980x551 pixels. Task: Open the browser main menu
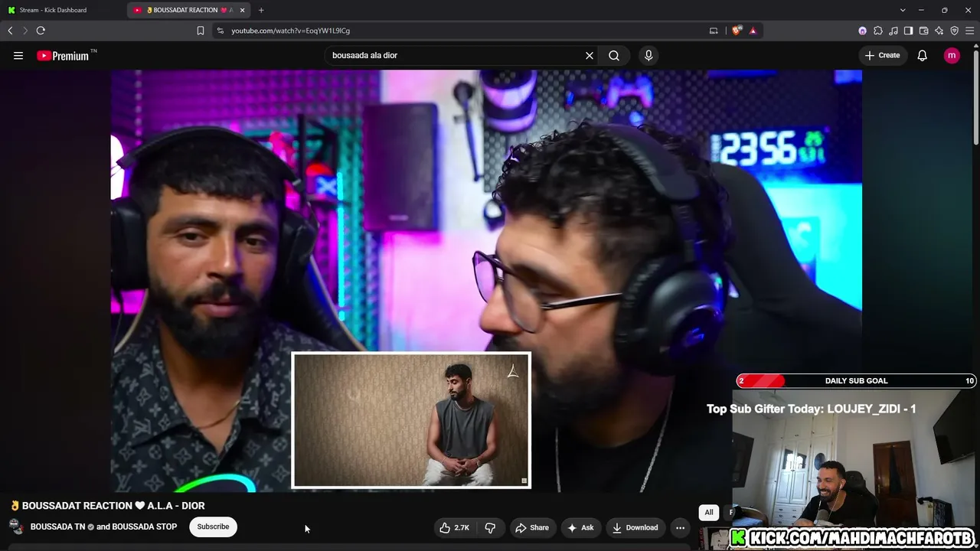tap(970, 31)
